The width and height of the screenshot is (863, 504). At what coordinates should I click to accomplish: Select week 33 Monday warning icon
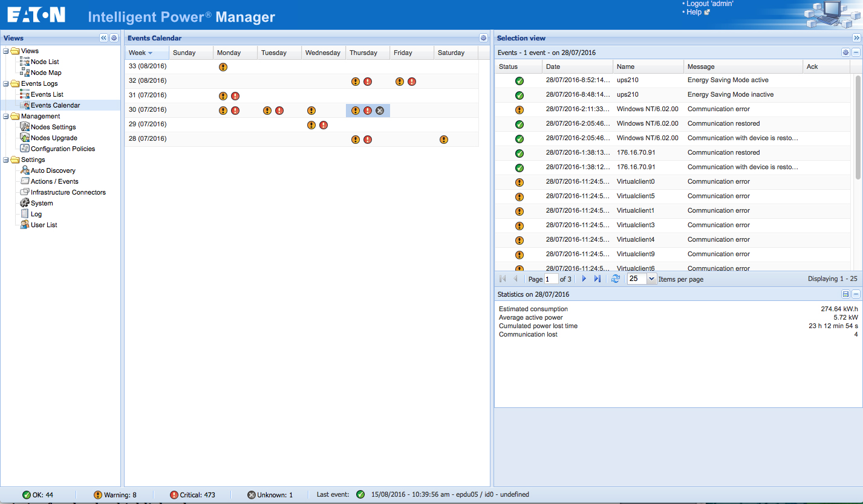(223, 67)
